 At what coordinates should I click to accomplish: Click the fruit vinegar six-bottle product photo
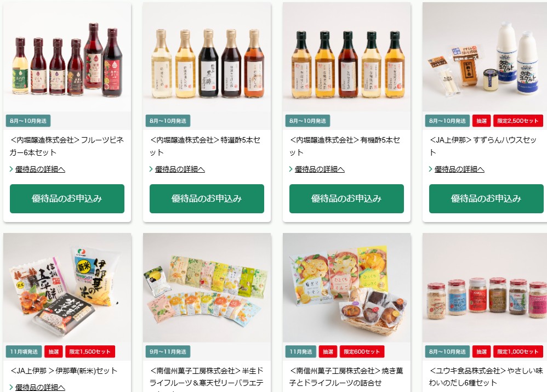67,57
